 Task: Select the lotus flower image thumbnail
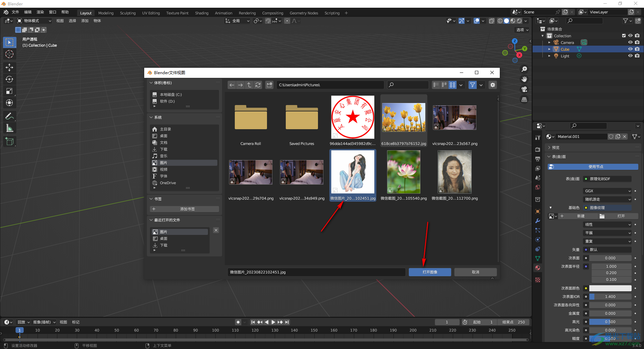point(404,172)
